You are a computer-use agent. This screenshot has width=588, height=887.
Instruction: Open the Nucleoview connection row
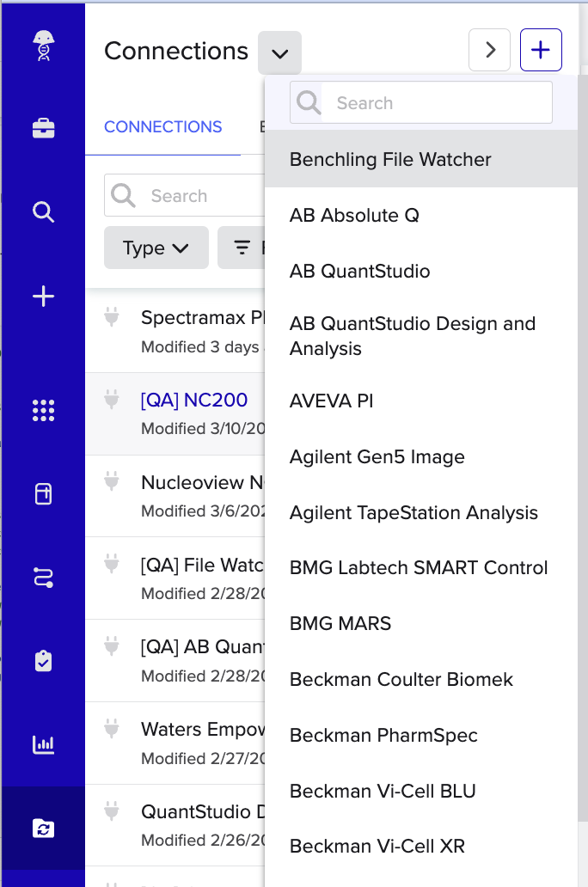pyautogui.click(x=175, y=496)
